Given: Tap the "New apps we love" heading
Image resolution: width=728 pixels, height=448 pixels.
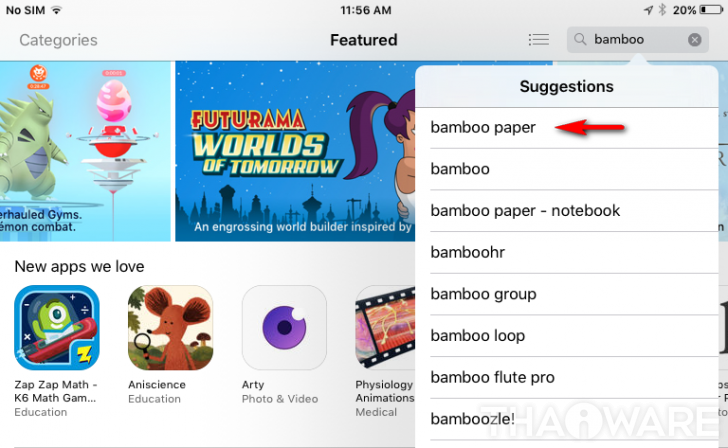Looking at the screenshot, I should (x=79, y=266).
